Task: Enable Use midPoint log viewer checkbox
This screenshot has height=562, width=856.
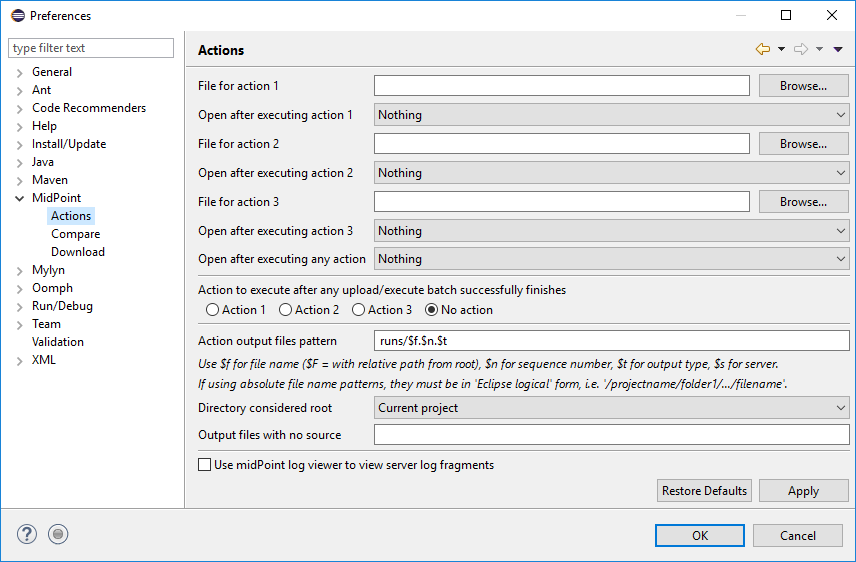Action: click(x=205, y=465)
